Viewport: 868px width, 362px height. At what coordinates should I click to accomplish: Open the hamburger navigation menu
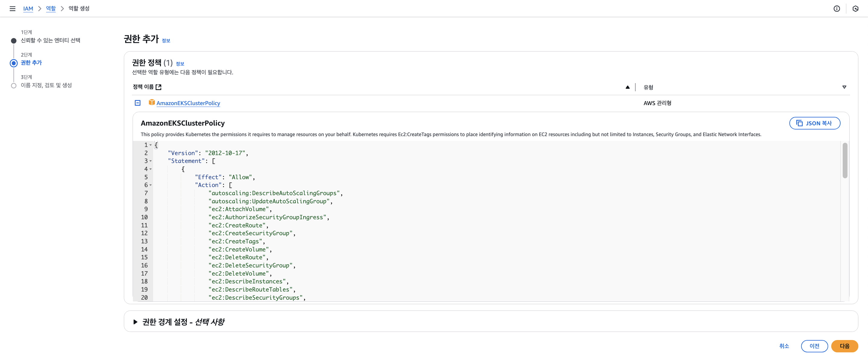click(x=12, y=8)
